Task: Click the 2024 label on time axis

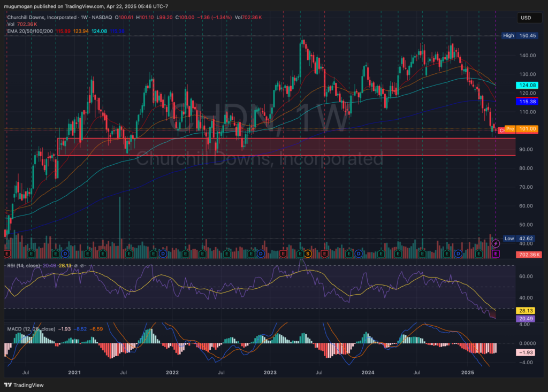Action: tap(368, 372)
